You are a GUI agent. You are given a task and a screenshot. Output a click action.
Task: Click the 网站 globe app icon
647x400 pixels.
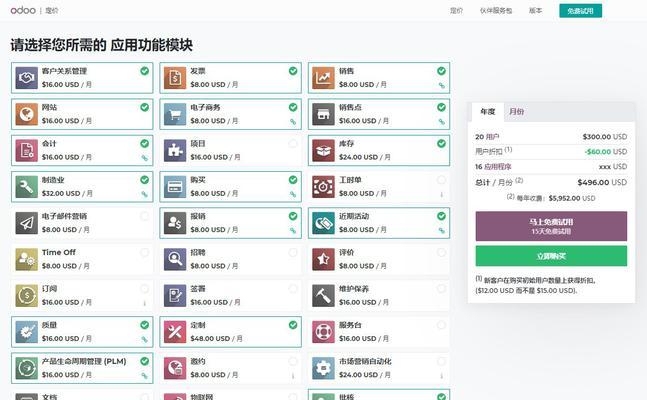[x=26, y=114]
